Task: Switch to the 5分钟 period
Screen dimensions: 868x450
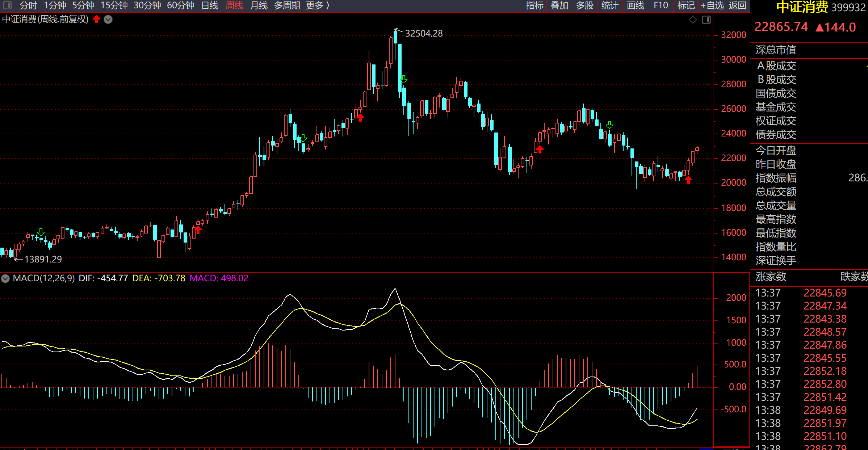Action: click(83, 5)
